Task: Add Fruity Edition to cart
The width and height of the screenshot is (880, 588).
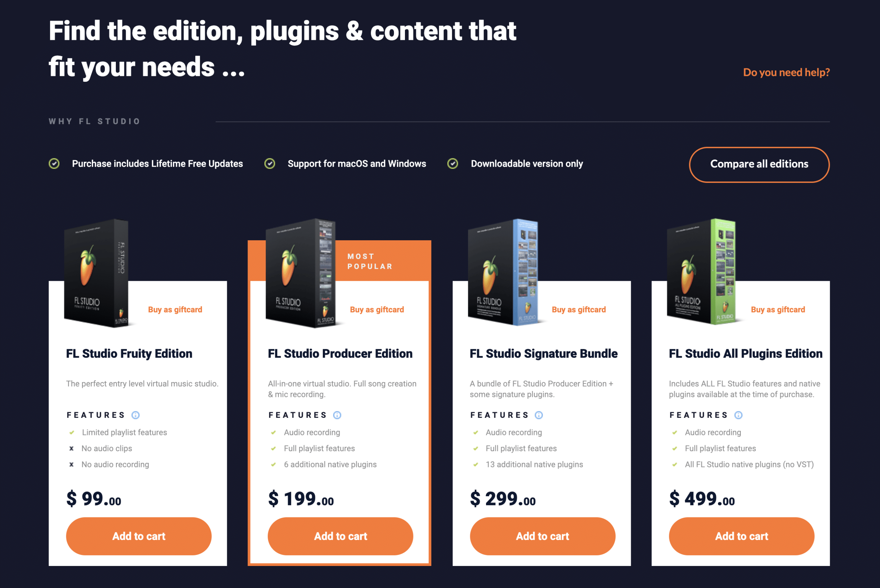Action: click(x=139, y=536)
